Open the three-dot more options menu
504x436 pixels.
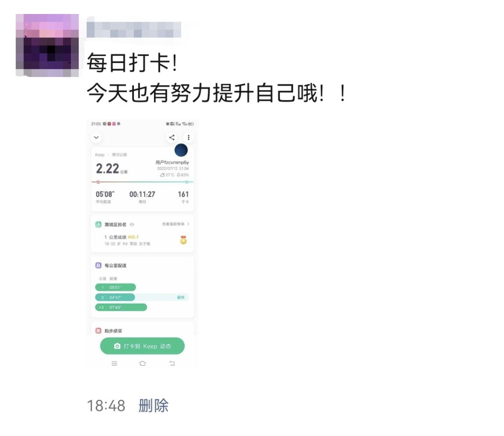point(189,138)
